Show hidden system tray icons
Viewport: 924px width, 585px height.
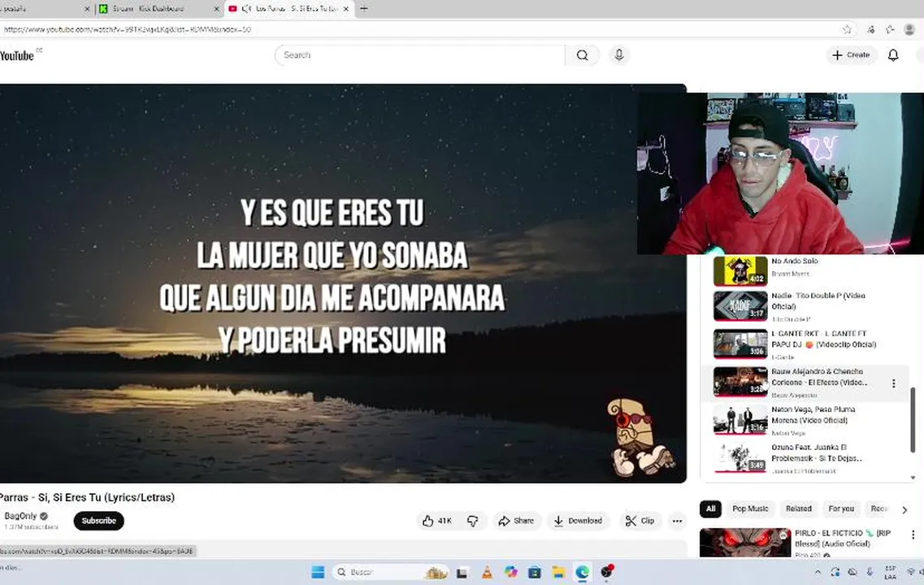click(x=818, y=572)
